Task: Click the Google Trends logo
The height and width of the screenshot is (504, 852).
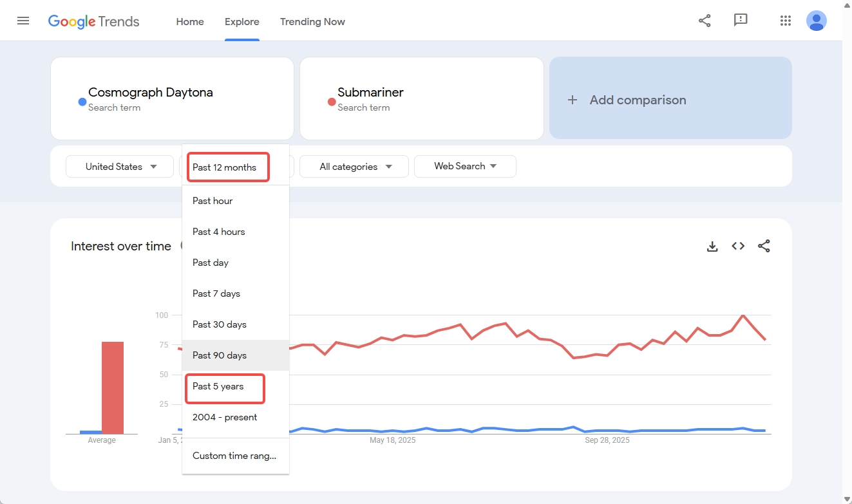Action: tap(94, 21)
